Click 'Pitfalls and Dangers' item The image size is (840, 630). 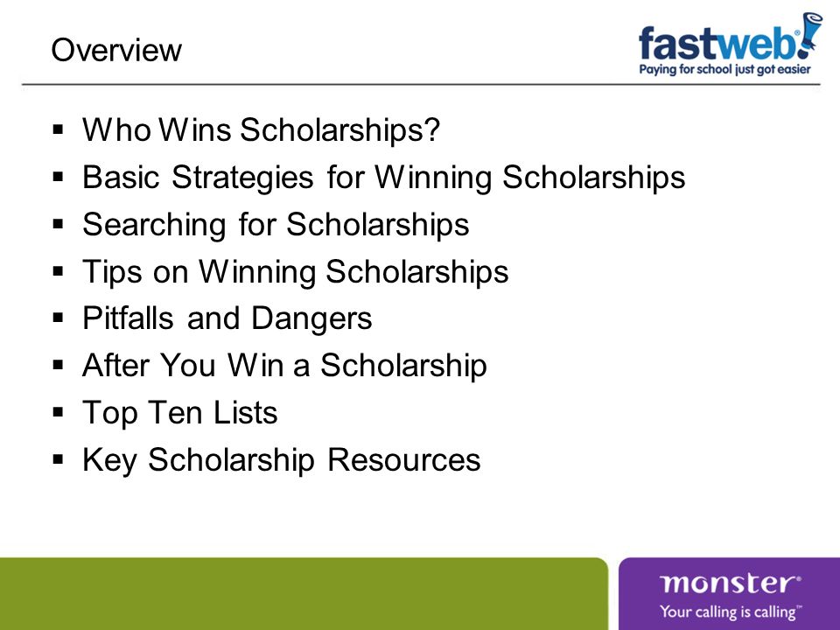click(227, 318)
